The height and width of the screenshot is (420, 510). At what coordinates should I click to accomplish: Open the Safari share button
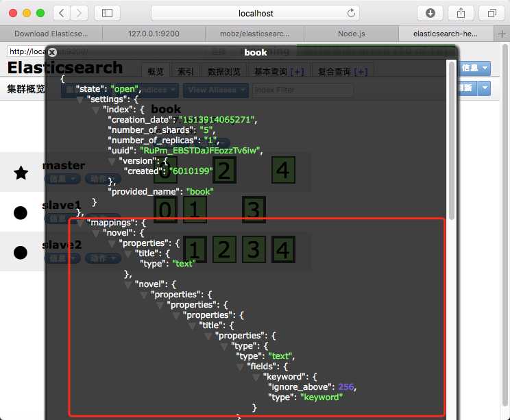click(461, 13)
